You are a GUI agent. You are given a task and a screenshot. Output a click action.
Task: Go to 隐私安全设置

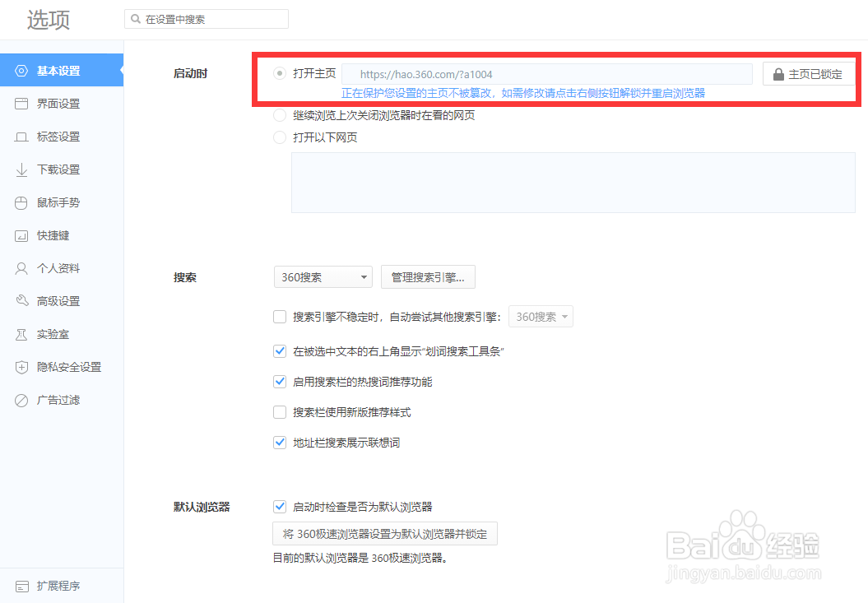(x=62, y=367)
